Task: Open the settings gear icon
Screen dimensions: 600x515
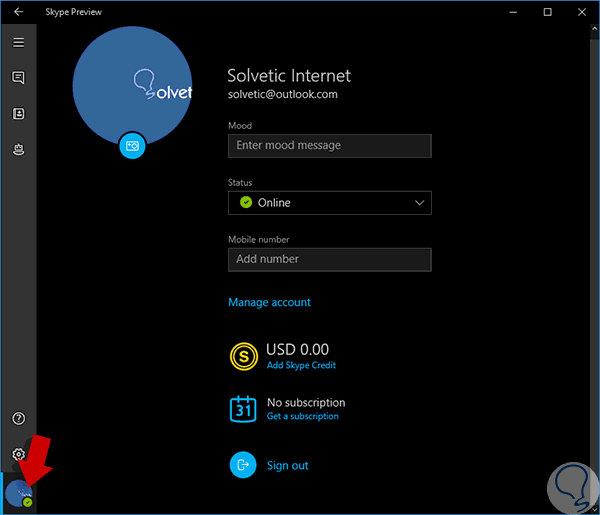Action: click(18, 454)
